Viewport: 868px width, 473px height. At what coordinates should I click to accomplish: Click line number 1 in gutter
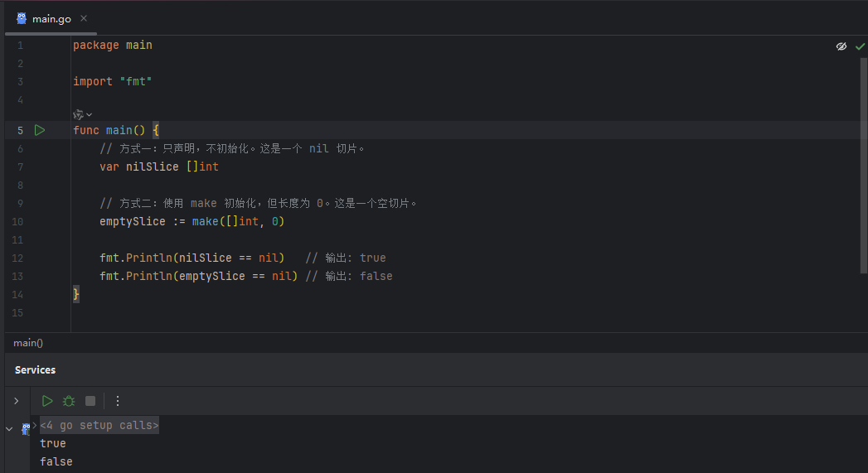click(x=21, y=46)
